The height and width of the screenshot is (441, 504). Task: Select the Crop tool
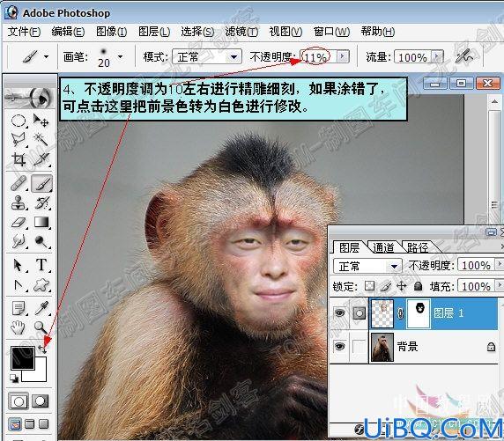[19, 159]
